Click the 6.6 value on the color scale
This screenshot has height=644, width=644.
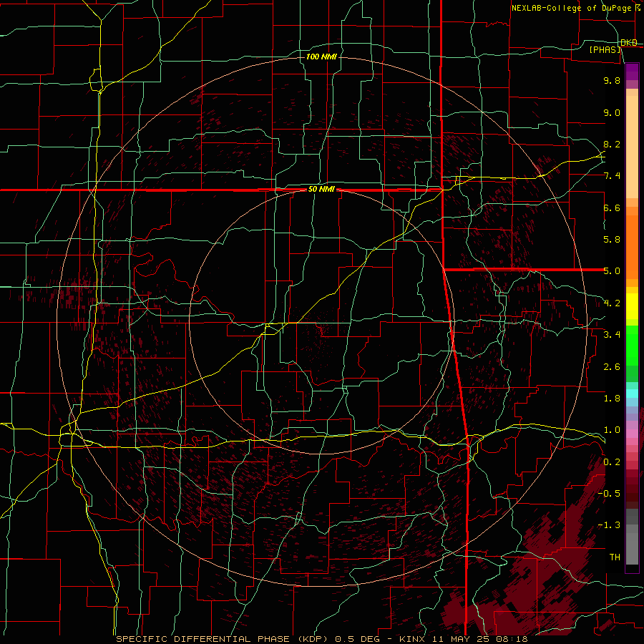pyautogui.click(x=612, y=208)
